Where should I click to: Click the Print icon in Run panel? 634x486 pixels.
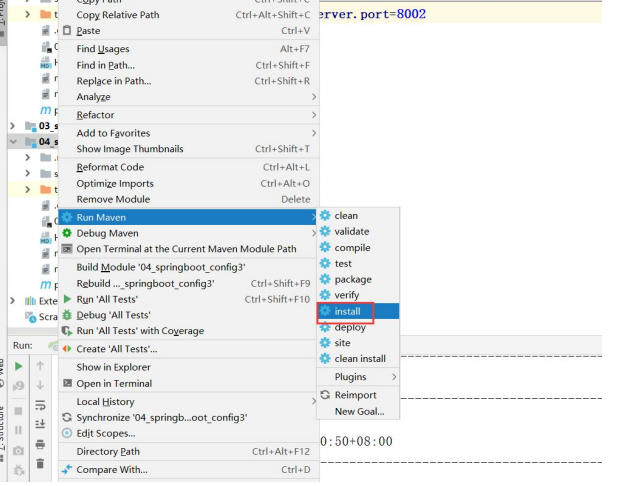[40, 444]
